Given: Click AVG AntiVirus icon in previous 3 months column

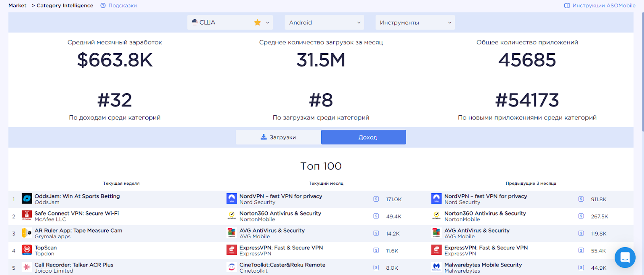Looking at the screenshot, I should 437,233.
